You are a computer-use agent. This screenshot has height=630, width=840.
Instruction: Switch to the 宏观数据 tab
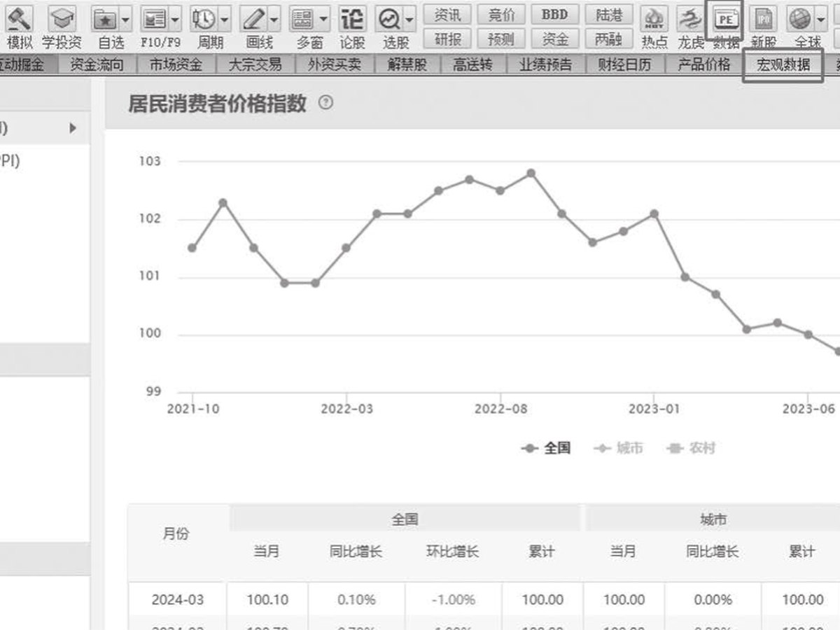click(783, 66)
